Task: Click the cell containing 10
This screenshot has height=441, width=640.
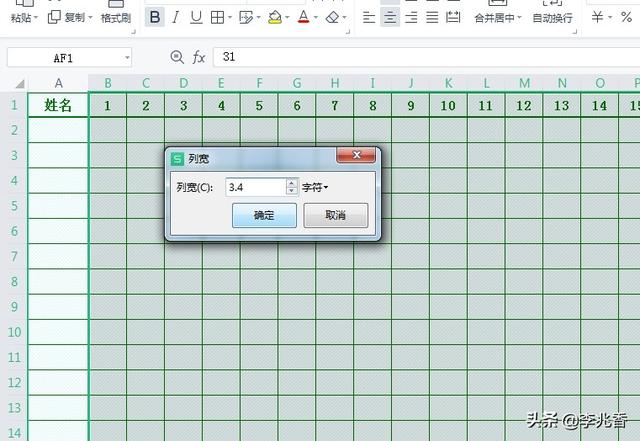Action: coord(448,105)
